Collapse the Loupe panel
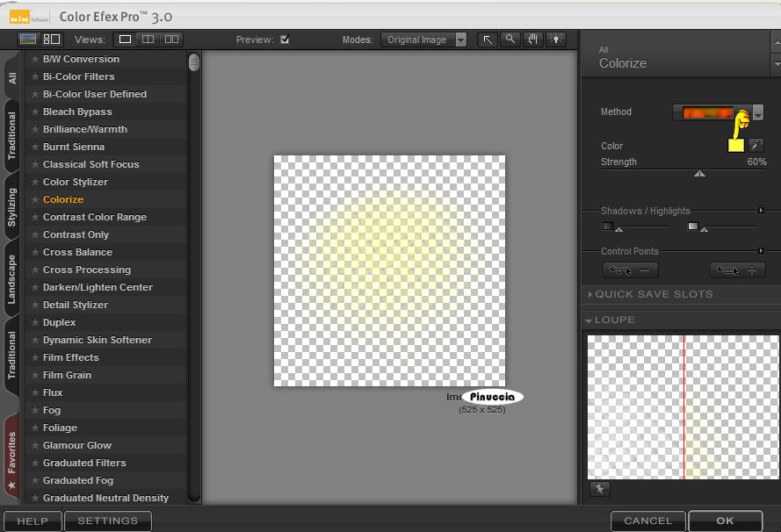The height and width of the screenshot is (532, 781). coord(589,320)
